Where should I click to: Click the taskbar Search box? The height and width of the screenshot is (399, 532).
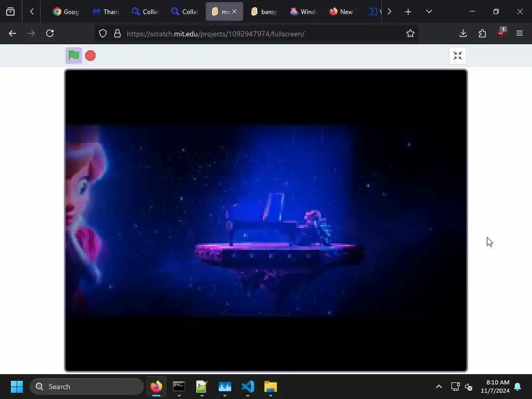(87, 387)
